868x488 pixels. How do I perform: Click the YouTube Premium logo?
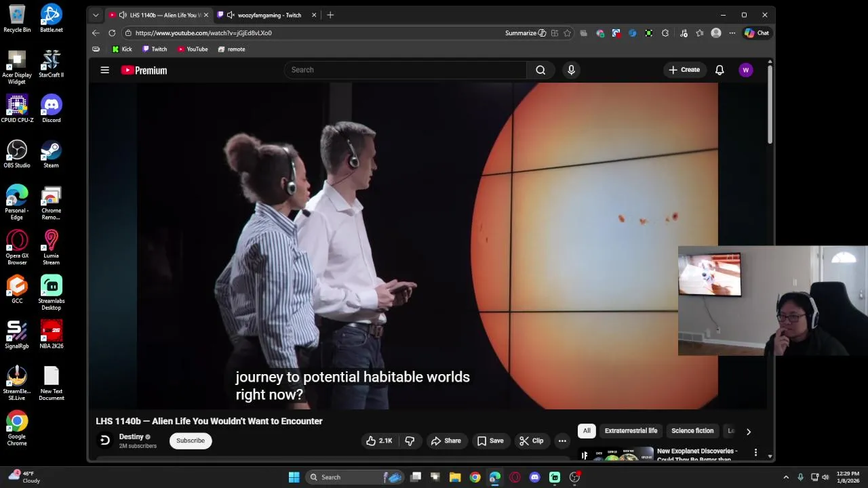click(x=144, y=70)
